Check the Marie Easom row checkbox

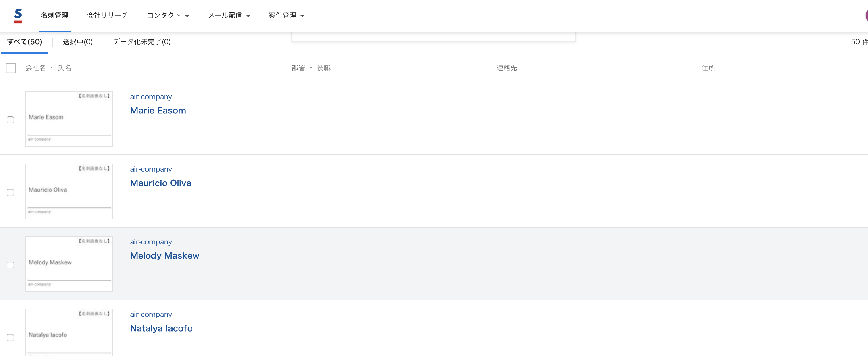[10, 120]
